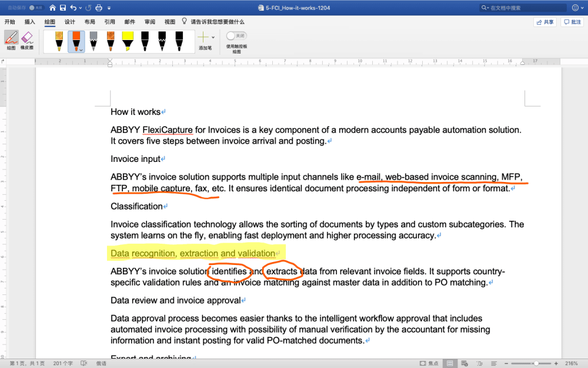
Task: Click the circled word extracts
Action: click(x=282, y=271)
